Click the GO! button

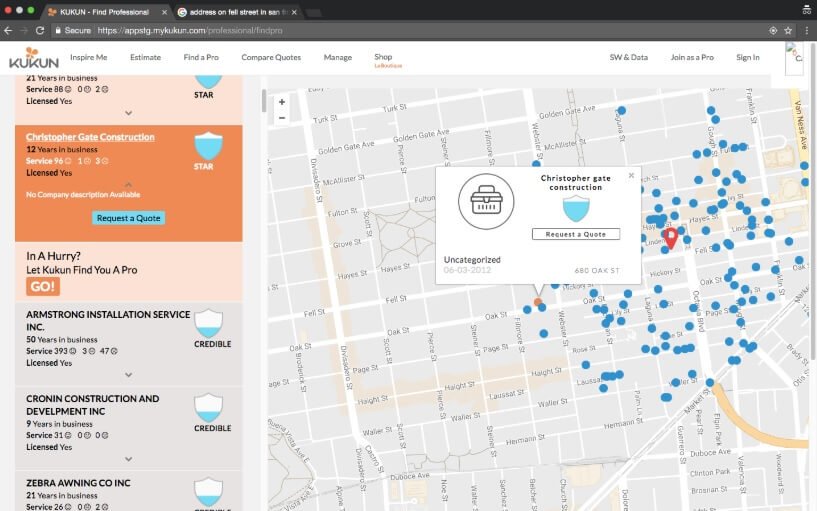(43, 286)
